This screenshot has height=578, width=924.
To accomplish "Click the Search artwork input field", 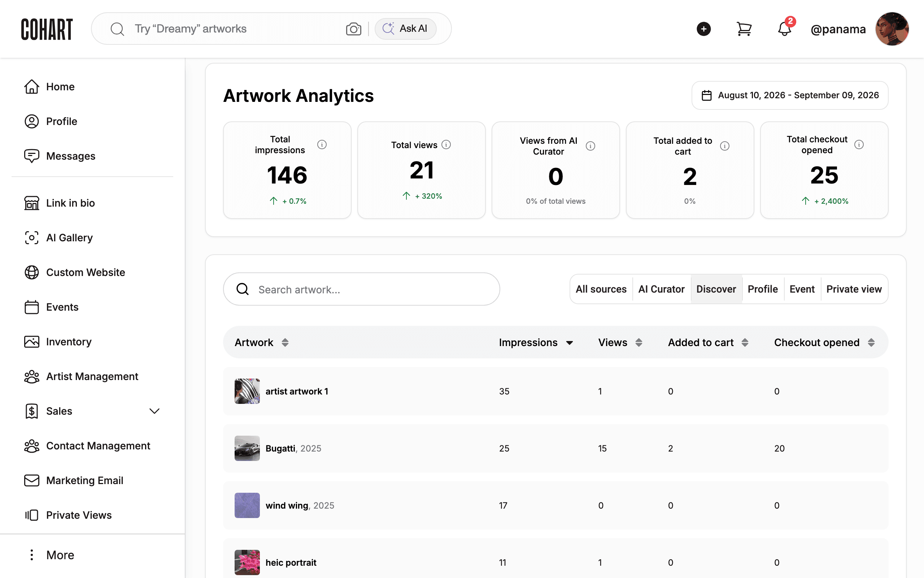I will (x=361, y=289).
